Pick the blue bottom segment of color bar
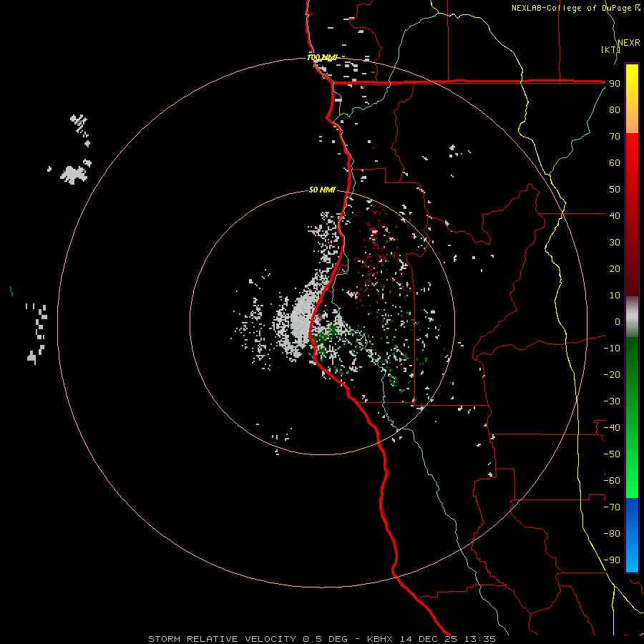The height and width of the screenshot is (644, 644). pyautogui.click(x=632, y=535)
